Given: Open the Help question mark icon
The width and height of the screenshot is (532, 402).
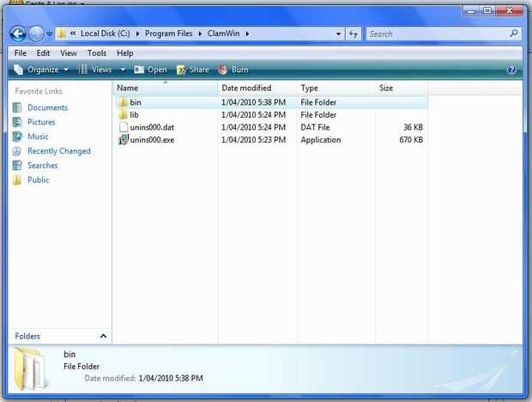Looking at the screenshot, I should pos(511,70).
